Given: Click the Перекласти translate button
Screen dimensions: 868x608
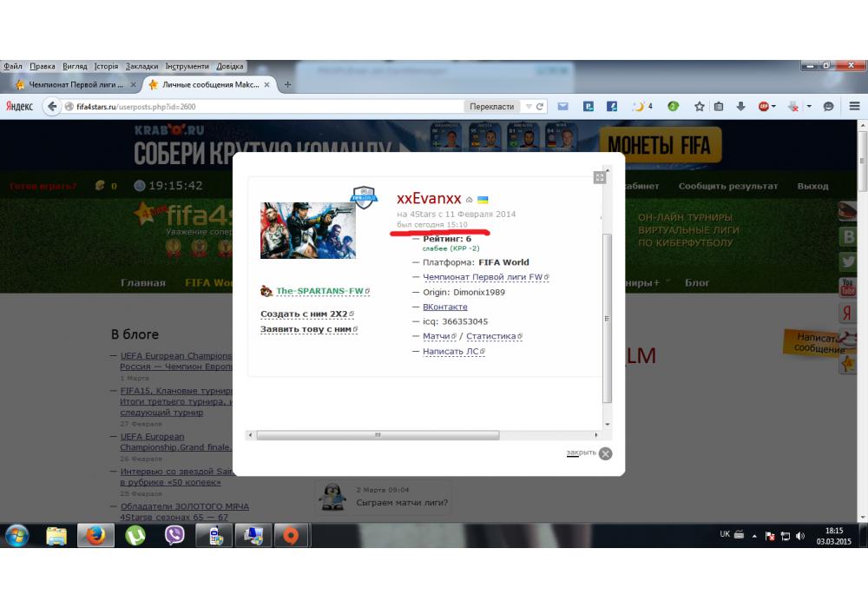Looking at the screenshot, I should click(x=491, y=106).
